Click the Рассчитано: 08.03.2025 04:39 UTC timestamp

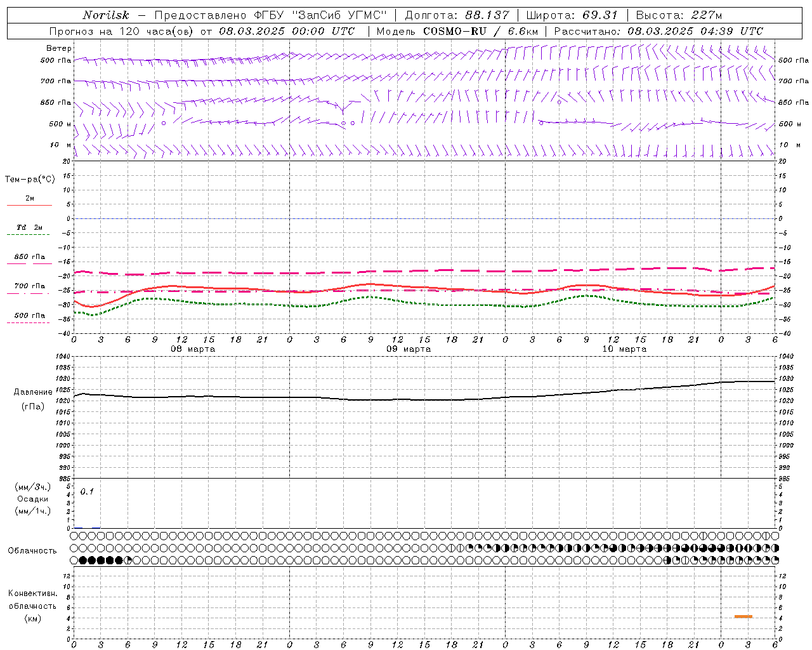(x=658, y=31)
